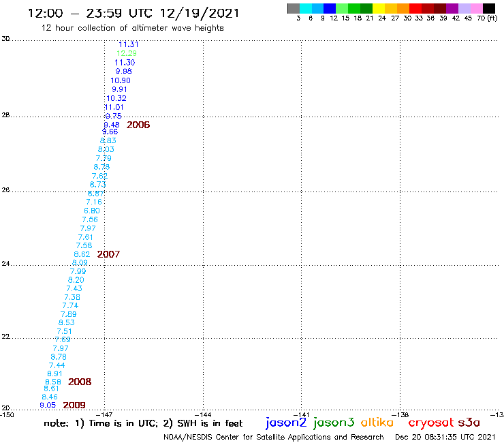Click the 8.62 value beside 2007

pyautogui.click(x=82, y=254)
